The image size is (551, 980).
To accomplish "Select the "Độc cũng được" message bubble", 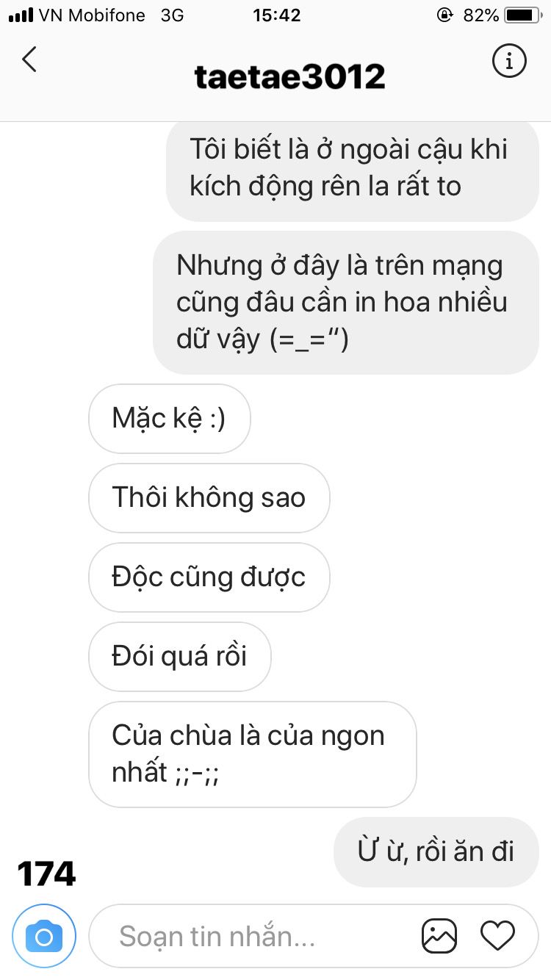I will tap(209, 577).
